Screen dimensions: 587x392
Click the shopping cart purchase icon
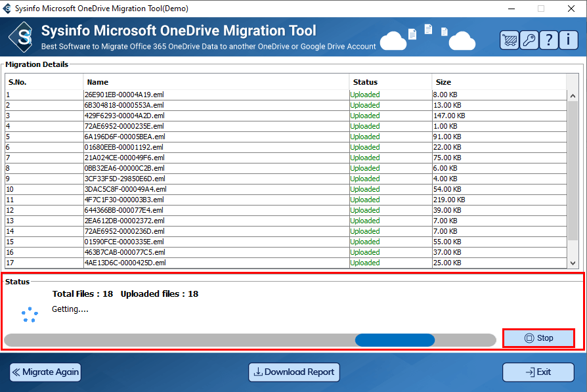(509, 40)
